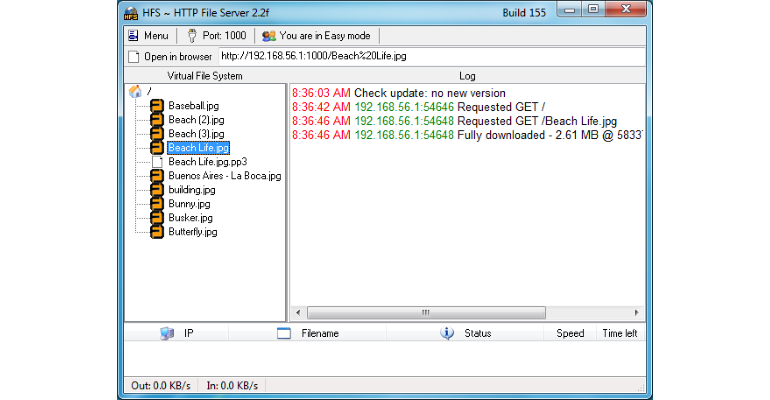Screen dimensions: 770x400
Task: Select Beach (3).jpg in the file tree
Action: click(x=196, y=133)
